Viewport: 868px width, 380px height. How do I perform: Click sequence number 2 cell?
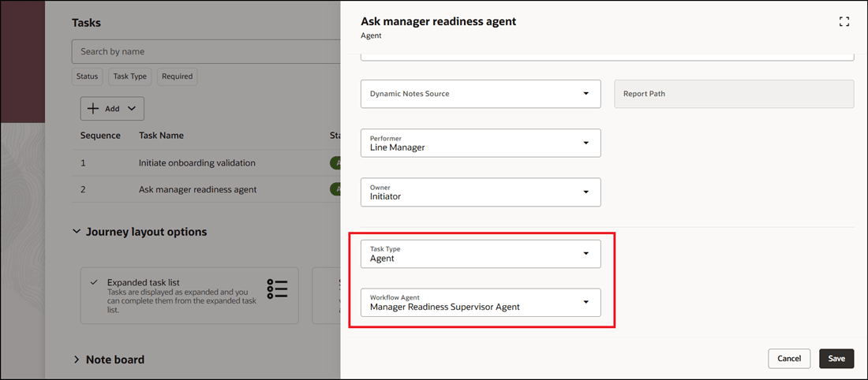click(x=83, y=189)
